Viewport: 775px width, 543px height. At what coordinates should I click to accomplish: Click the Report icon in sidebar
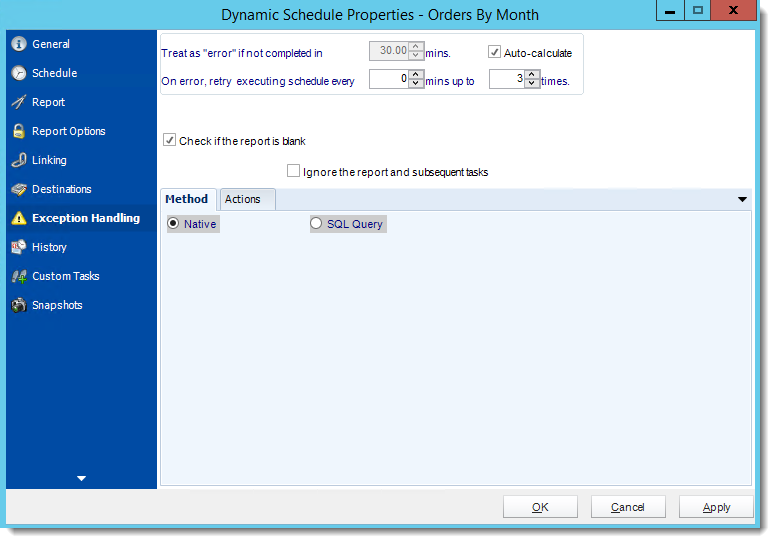[x=19, y=102]
